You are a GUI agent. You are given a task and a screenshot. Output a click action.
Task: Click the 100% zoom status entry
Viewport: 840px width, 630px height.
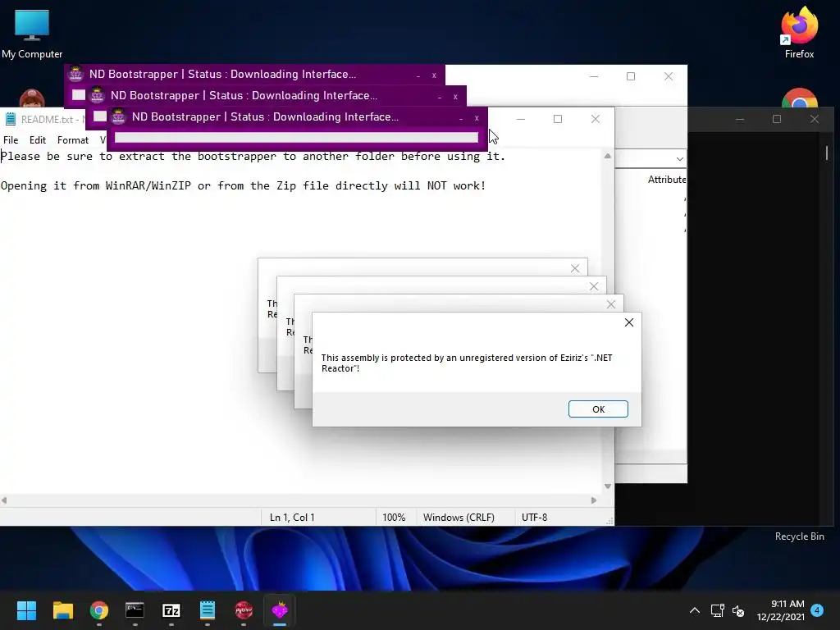(x=394, y=518)
